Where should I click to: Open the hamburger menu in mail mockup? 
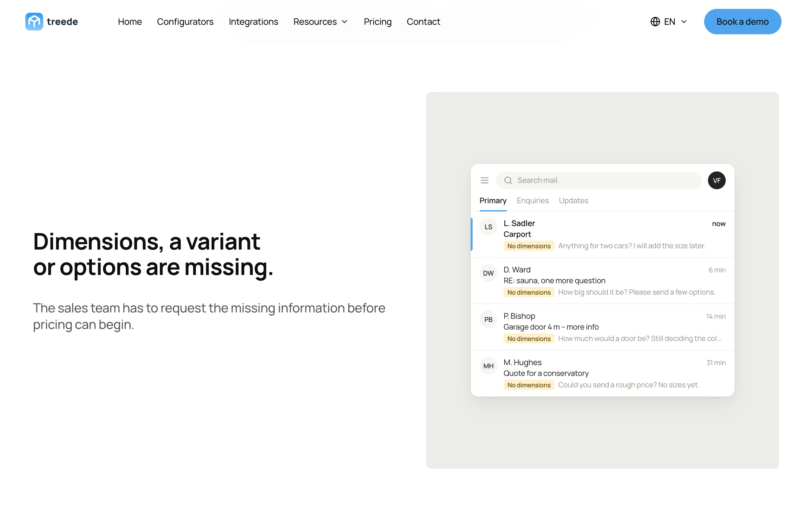pyautogui.click(x=485, y=180)
